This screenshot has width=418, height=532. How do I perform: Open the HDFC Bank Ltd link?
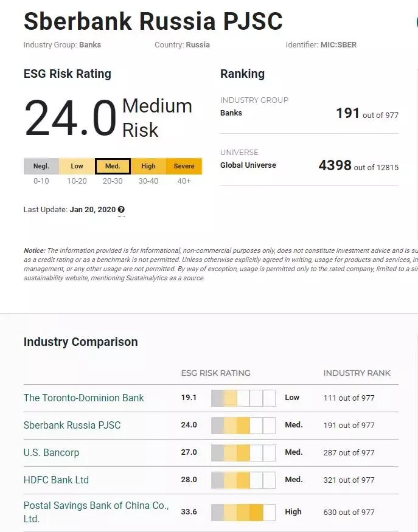[x=56, y=480]
